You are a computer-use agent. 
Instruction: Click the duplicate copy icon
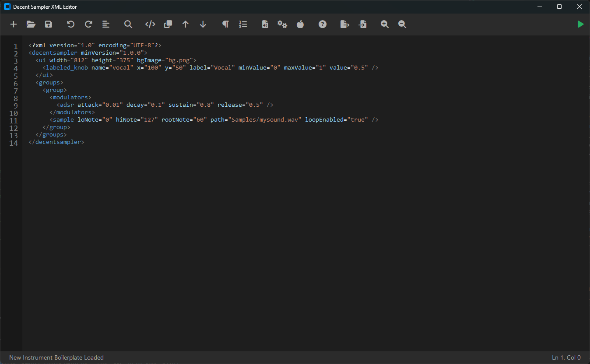click(x=168, y=24)
